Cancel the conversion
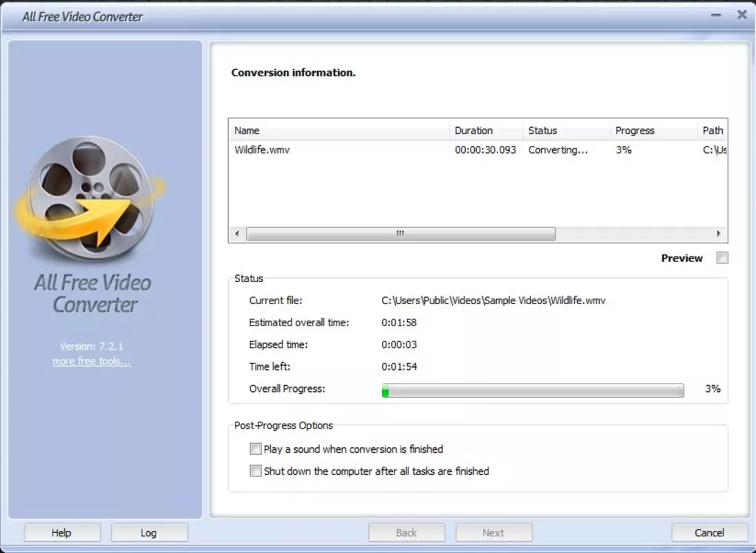Screen dimensions: 756x553 coord(710,533)
